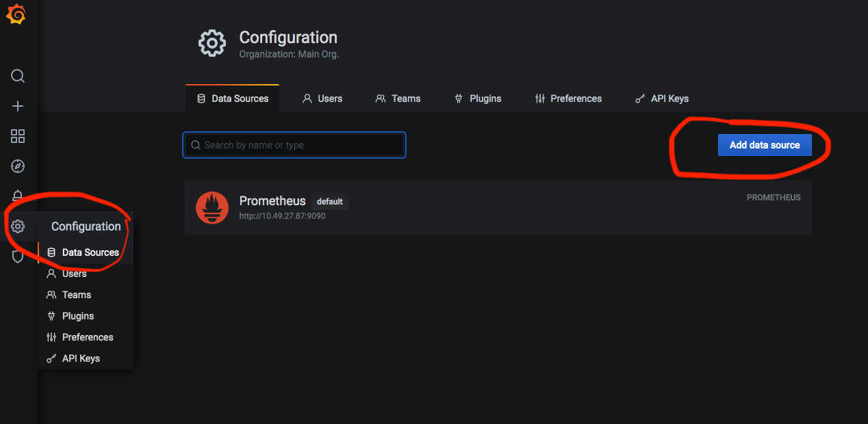The height and width of the screenshot is (424, 868).
Task: Switch to the Users tab
Action: [x=322, y=98]
